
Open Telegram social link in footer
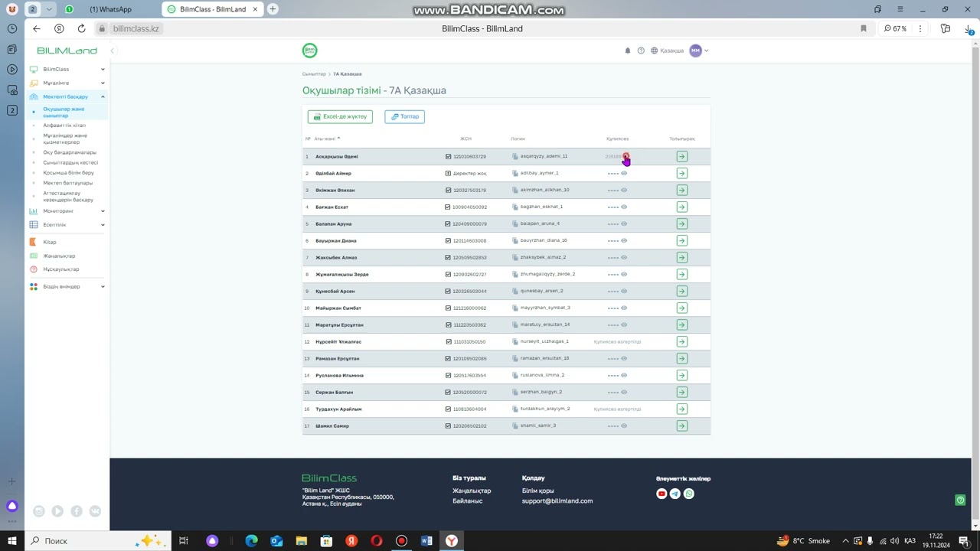[675, 494]
